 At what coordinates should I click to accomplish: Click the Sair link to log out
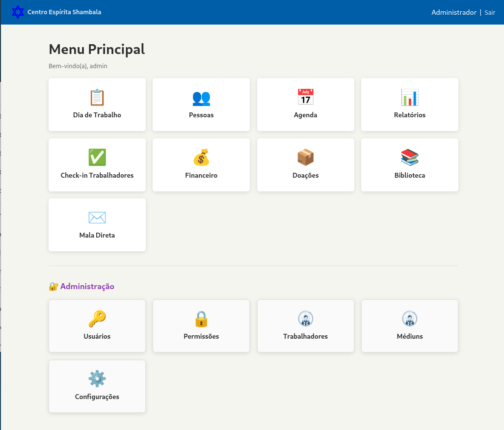tap(490, 12)
